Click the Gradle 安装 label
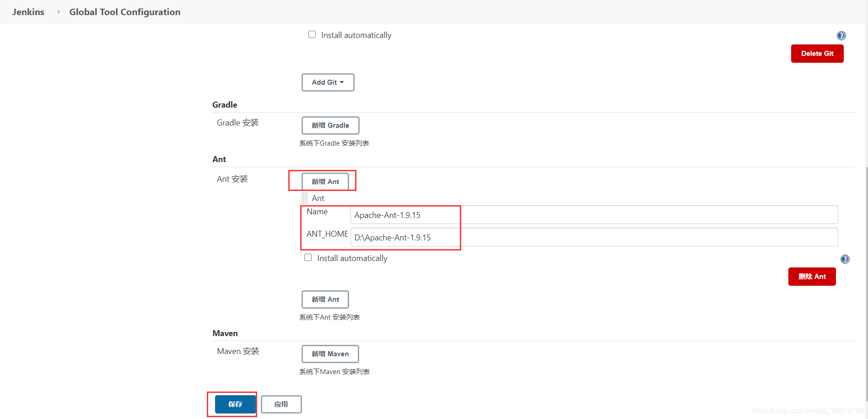This screenshot has height=419, width=868. 238,123
